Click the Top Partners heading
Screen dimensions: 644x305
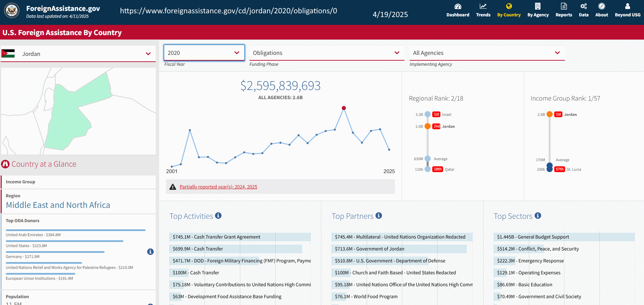tap(352, 216)
